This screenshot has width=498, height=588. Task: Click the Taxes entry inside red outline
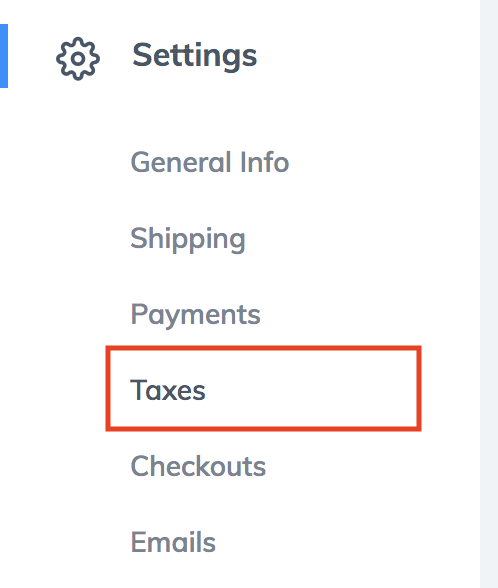[x=168, y=390]
